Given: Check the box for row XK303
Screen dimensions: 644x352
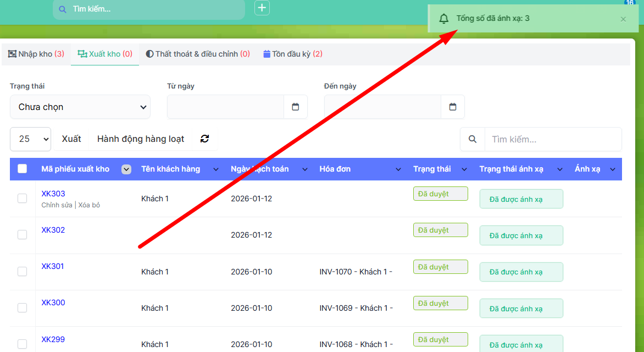Looking at the screenshot, I should [x=22, y=198].
